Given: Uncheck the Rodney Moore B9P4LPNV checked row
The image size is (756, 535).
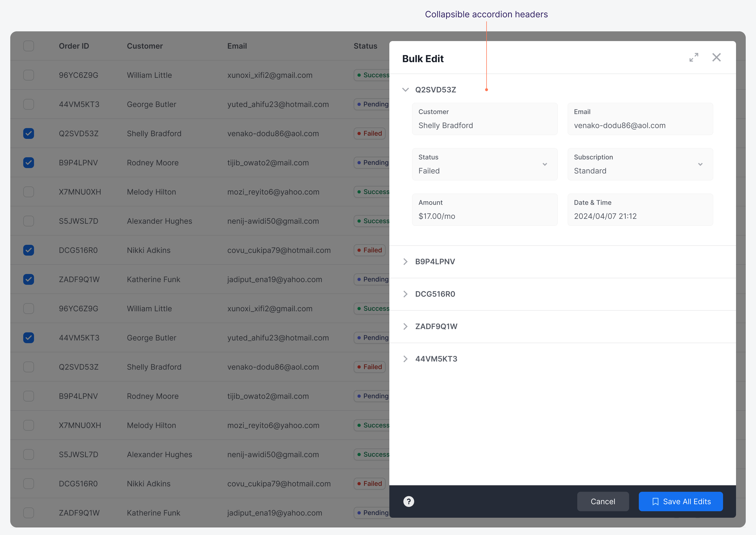Looking at the screenshot, I should click(29, 163).
